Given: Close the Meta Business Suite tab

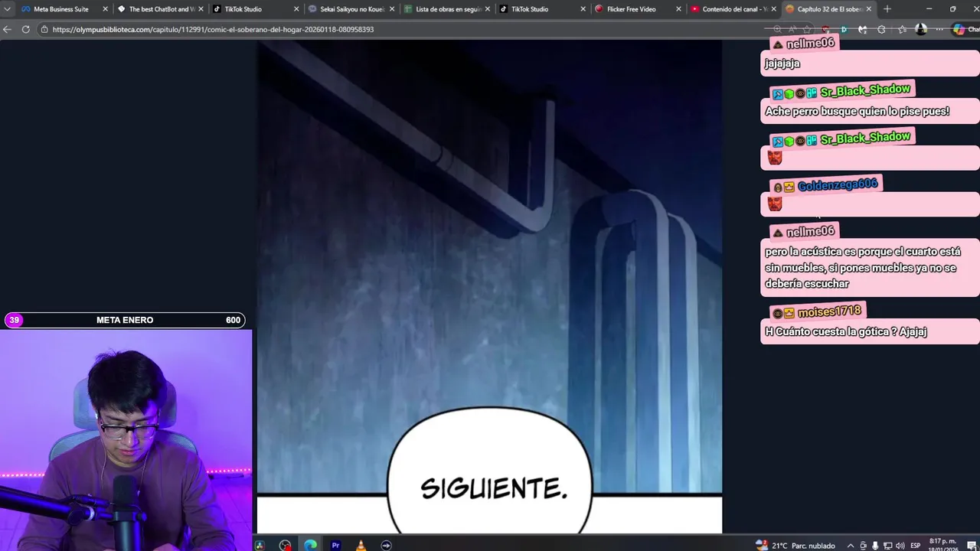Looking at the screenshot, I should tap(105, 9).
